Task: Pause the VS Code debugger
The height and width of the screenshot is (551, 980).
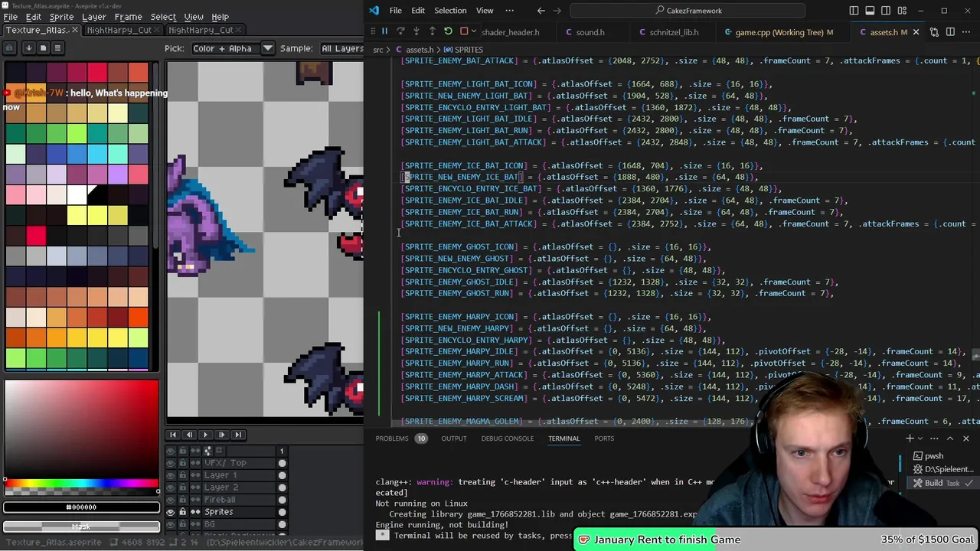Action: click(384, 31)
